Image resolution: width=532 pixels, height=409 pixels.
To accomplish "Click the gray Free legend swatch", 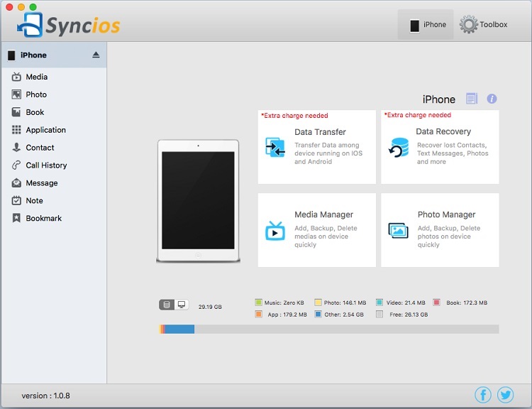I will pos(379,315).
